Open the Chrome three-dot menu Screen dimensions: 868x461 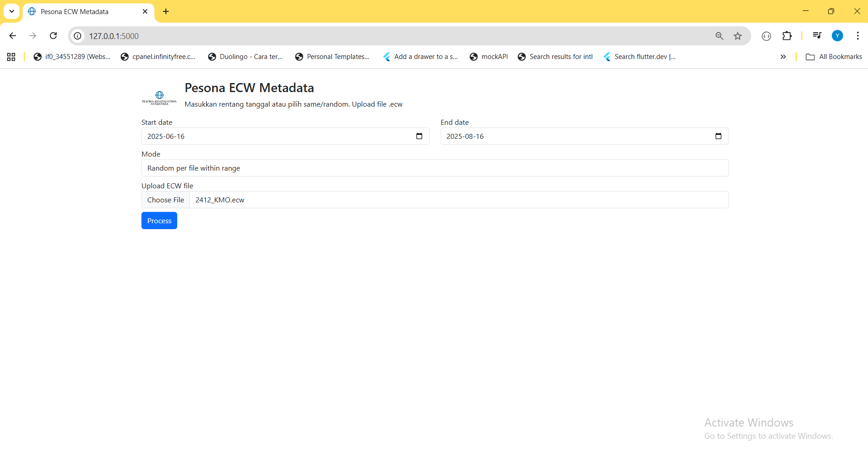click(858, 36)
